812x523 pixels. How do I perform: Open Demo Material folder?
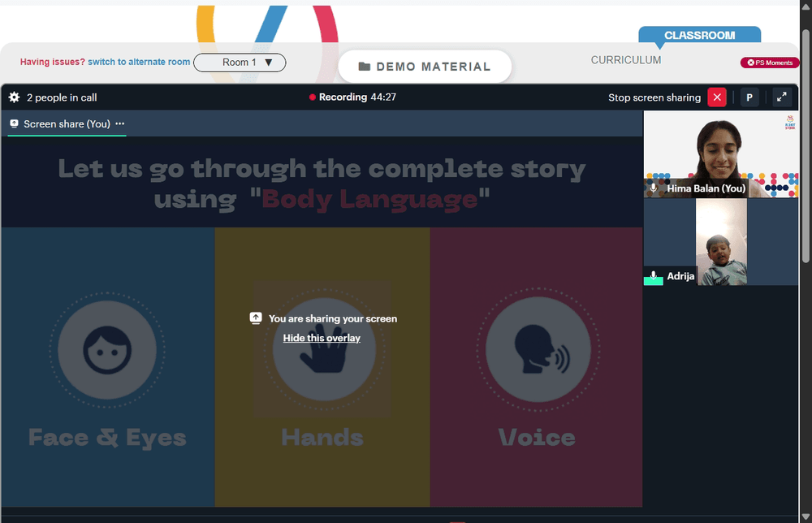pos(425,67)
